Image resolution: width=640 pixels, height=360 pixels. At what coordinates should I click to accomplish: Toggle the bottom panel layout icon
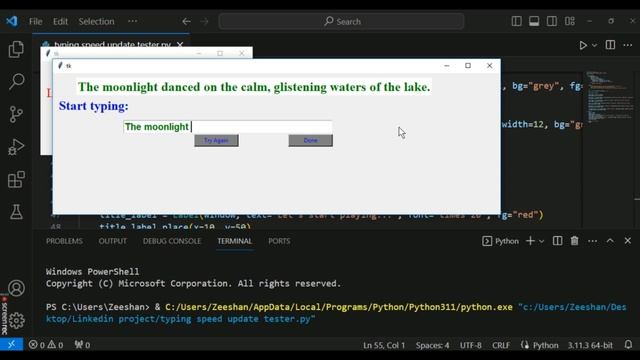534,21
